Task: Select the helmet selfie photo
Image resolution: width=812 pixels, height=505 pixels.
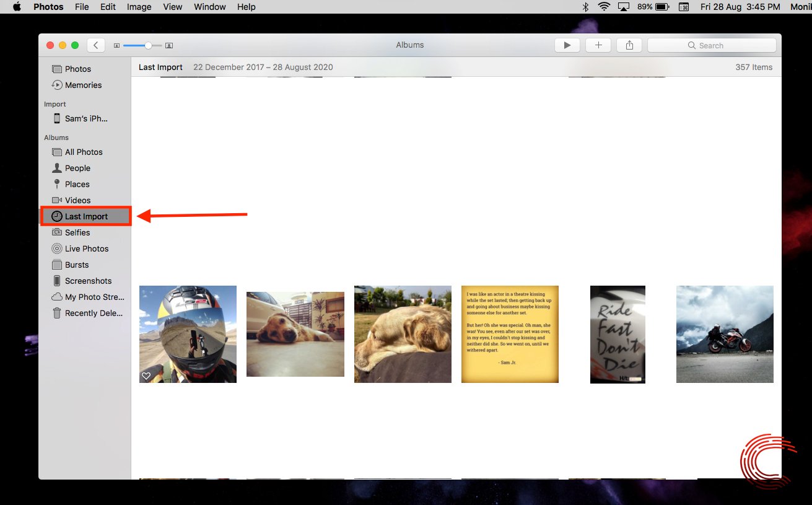Action: click(188, 334)
